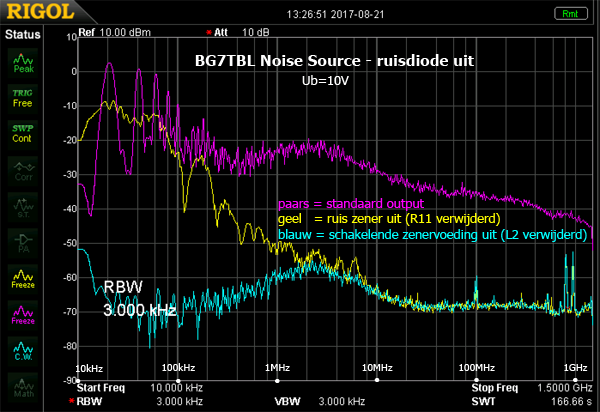Click the dimmed Math trace icon
600x412 pixels.
click(23, 387)
